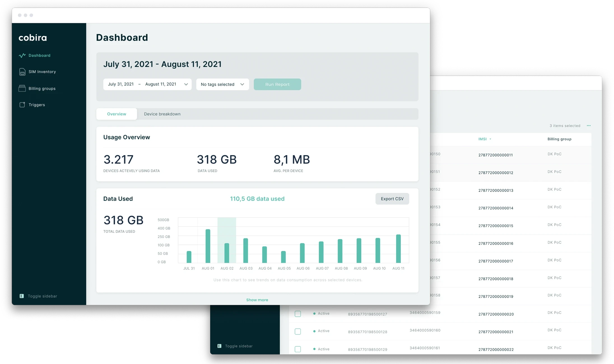Click the IMSI sort arrow in background table

[x=490, y=139]
